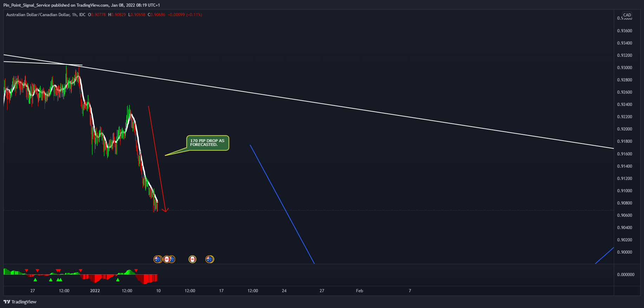
Task: Click the TradingView logo at the bottom
Action: click(x=20, y=302)
